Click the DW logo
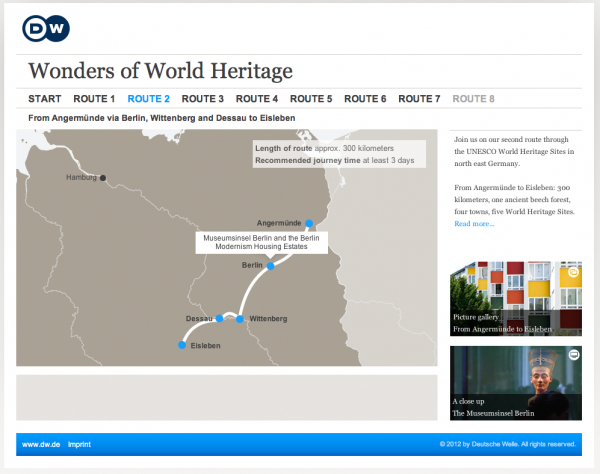 46,29
